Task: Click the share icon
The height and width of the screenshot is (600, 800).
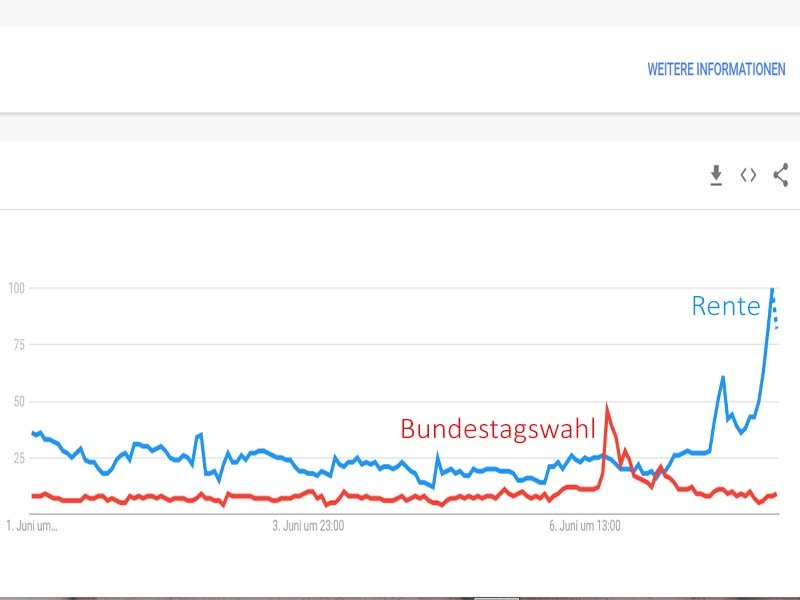Action: (x=781, y=174)
